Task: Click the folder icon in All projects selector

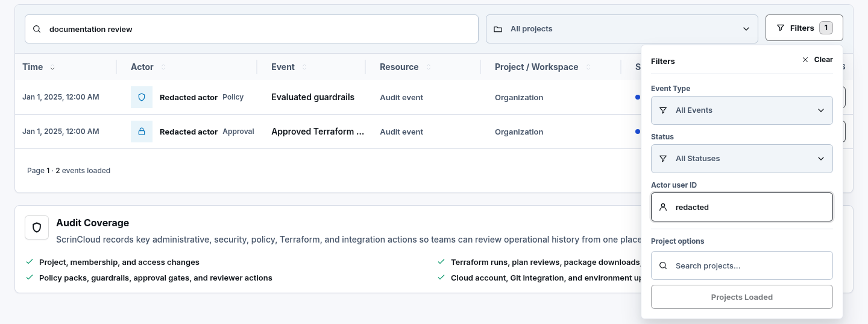Action: [498, 29]
